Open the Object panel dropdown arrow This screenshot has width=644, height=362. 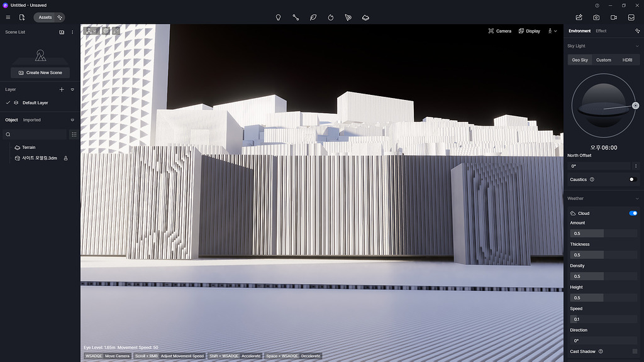pos(72,120)
